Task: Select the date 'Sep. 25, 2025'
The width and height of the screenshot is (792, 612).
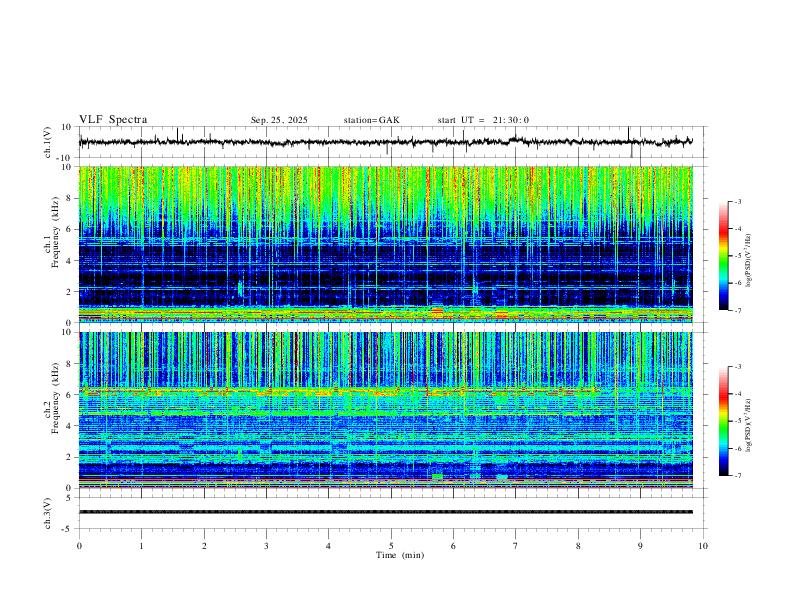Action: [x=279, y=120]
